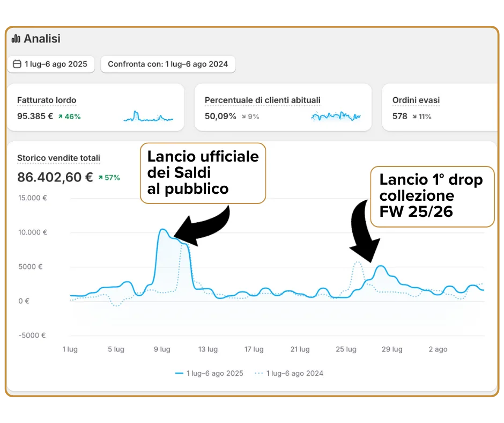Click the green 57% growth indicator

[x=109, y=178]
